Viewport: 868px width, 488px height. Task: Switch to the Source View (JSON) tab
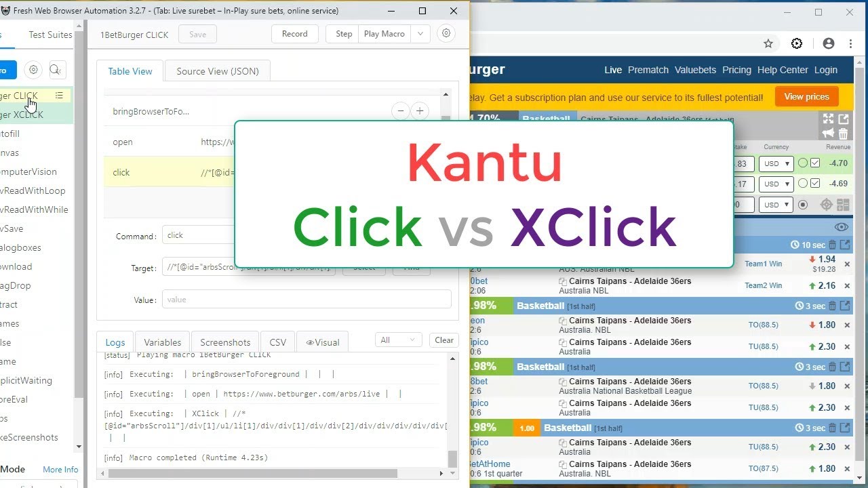[x=218, y=71]
